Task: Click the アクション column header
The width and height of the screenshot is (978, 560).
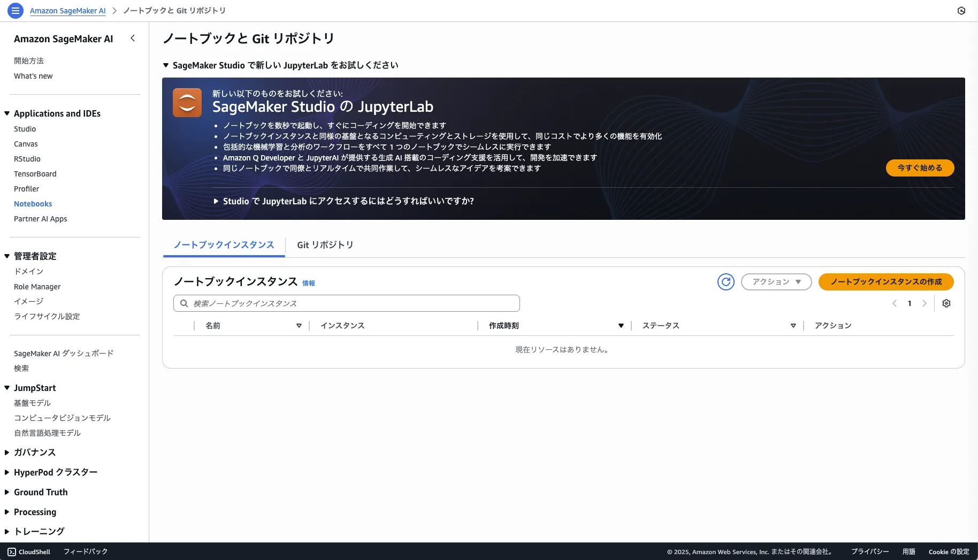Action: click(833, 326)
